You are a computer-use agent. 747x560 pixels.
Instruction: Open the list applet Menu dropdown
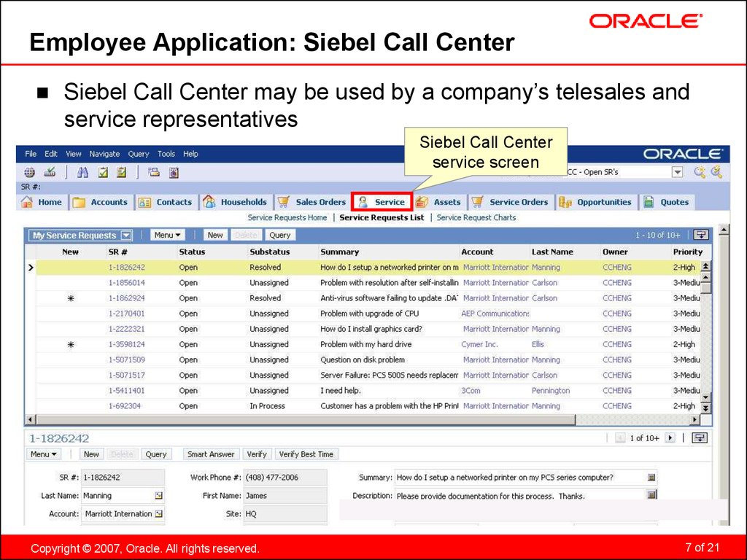click(167, 235)
